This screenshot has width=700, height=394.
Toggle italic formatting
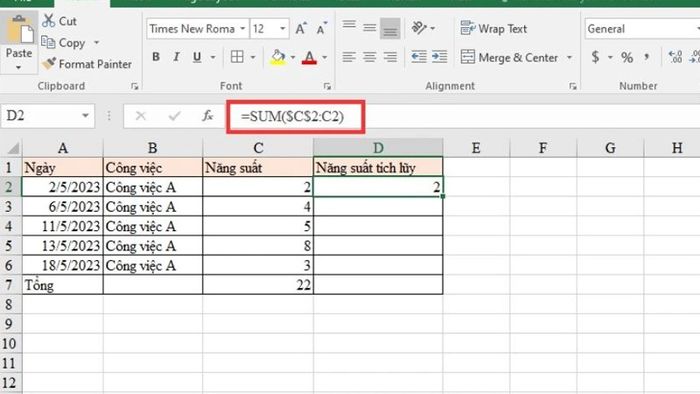176,57
